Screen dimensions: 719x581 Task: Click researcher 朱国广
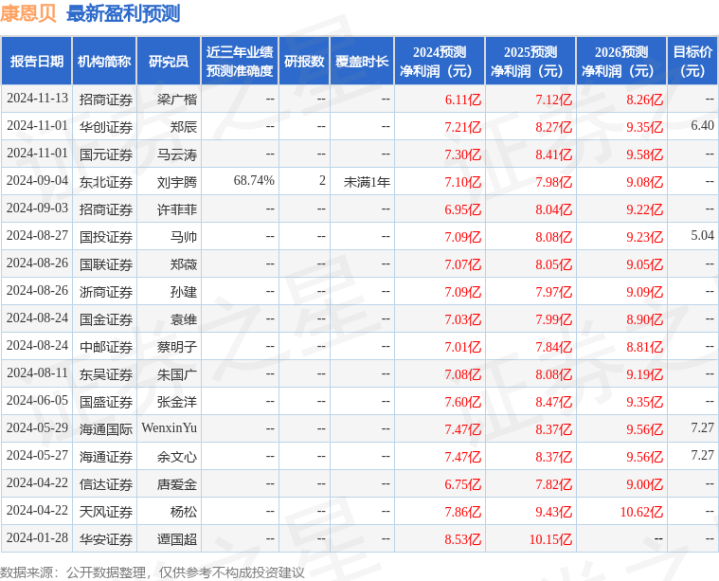[x=177, y=375]
